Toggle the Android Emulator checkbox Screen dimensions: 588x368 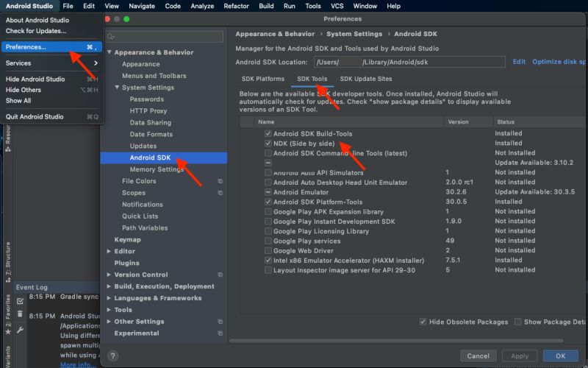[x=268, y=192]
